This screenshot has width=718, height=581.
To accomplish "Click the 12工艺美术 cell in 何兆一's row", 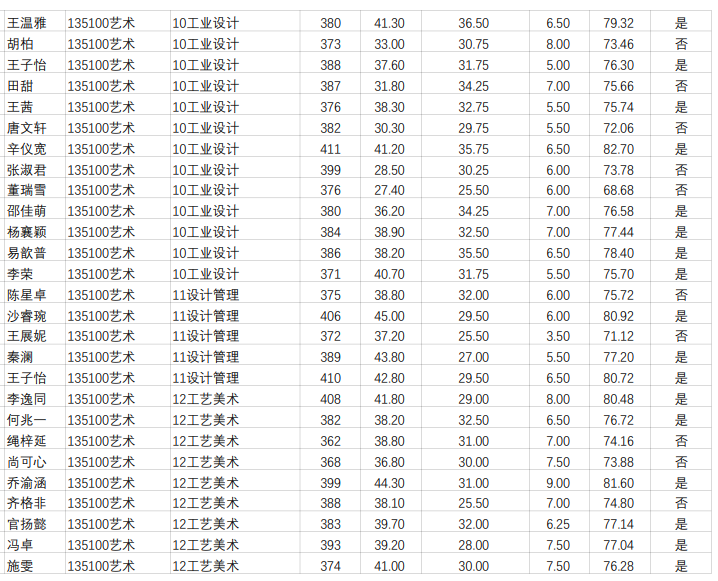I will 206,420.
